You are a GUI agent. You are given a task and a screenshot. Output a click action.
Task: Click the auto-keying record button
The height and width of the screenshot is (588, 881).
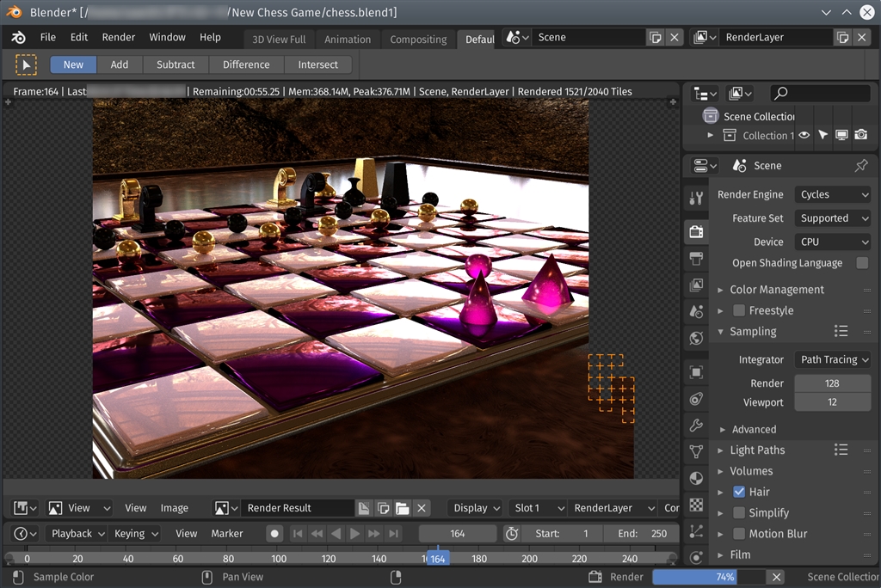274,534
